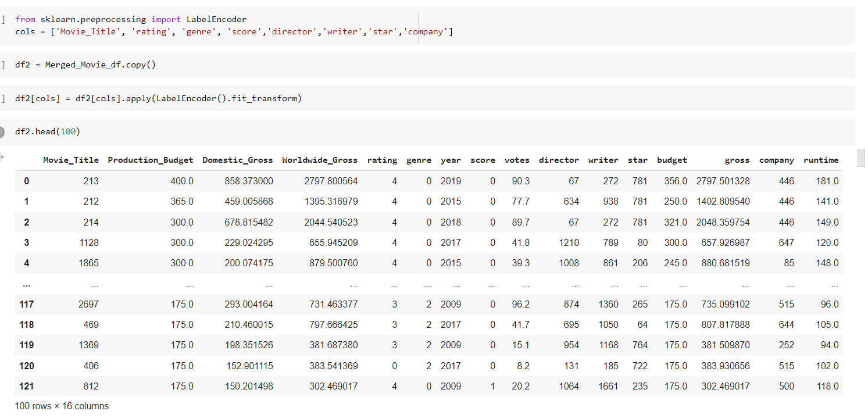This screenshot has width=868, height=418.
Task: Click votes value 90.3
Action: [521, 181]
